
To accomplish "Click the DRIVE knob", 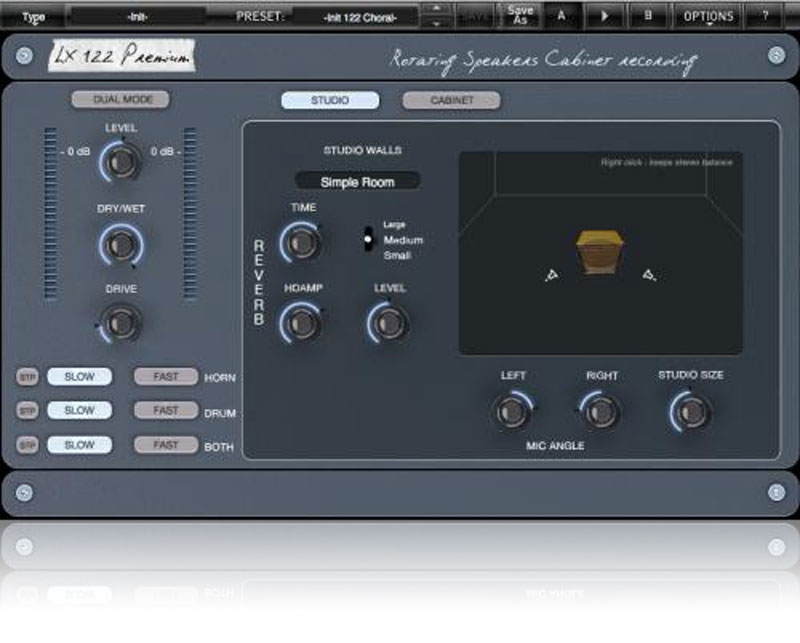I will point(120,322).
